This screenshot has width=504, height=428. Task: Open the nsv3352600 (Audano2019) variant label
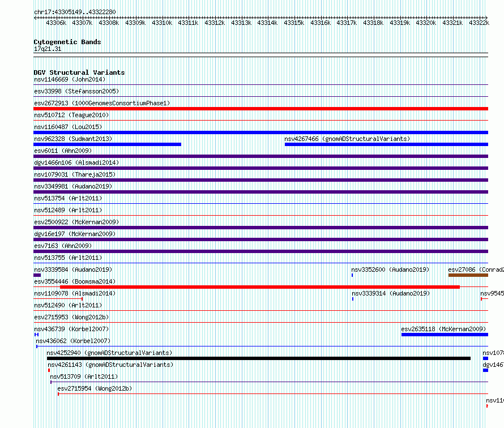390,269
